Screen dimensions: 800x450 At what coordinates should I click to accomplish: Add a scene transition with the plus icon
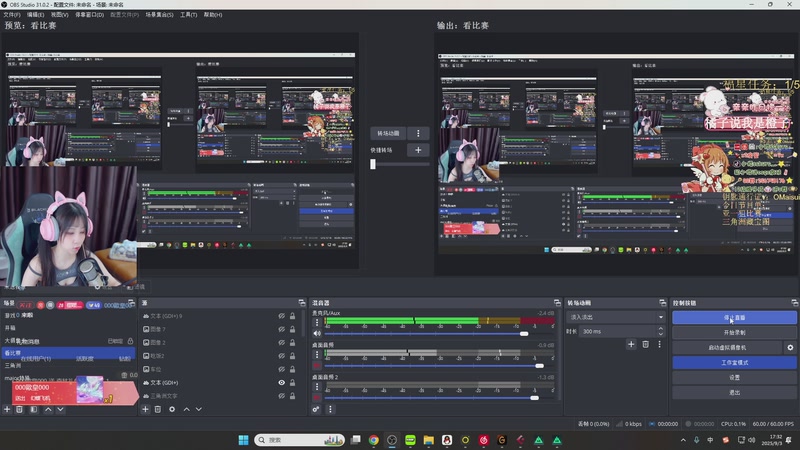631,344
